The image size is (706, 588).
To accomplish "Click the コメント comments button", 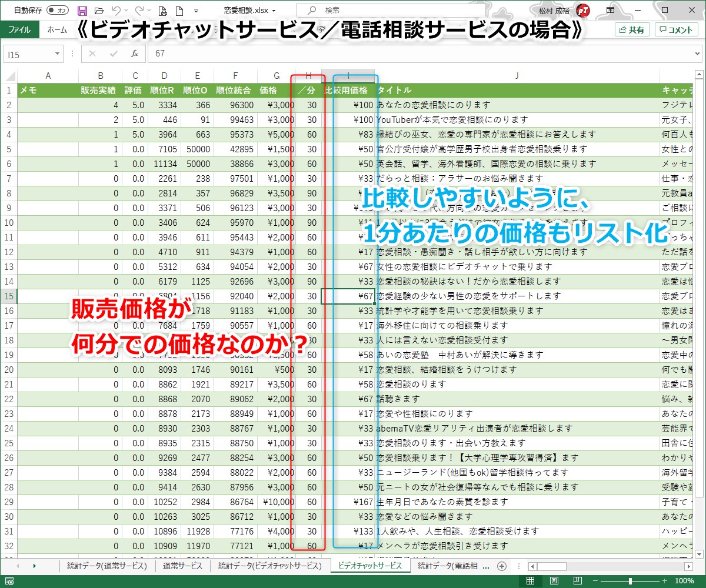I will tap(676, 30).
